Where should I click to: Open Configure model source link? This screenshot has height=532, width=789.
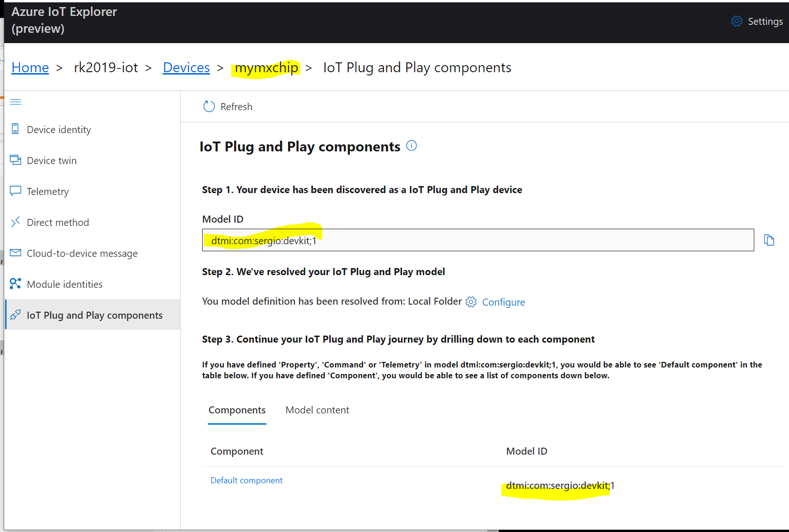pyautogui.click(x=503, y=302)
